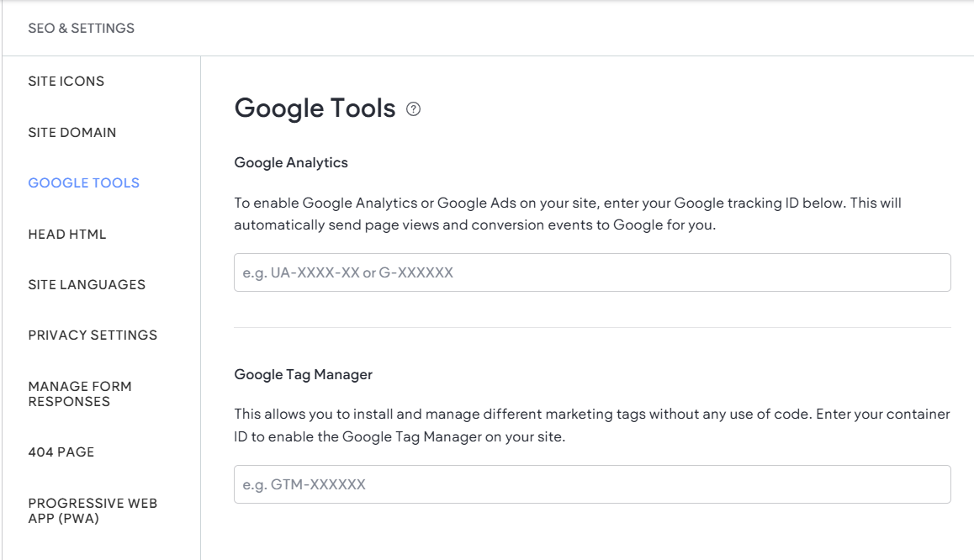Go to Site Domain settings
The image size is (974, 560).
[x=72, y=132]
